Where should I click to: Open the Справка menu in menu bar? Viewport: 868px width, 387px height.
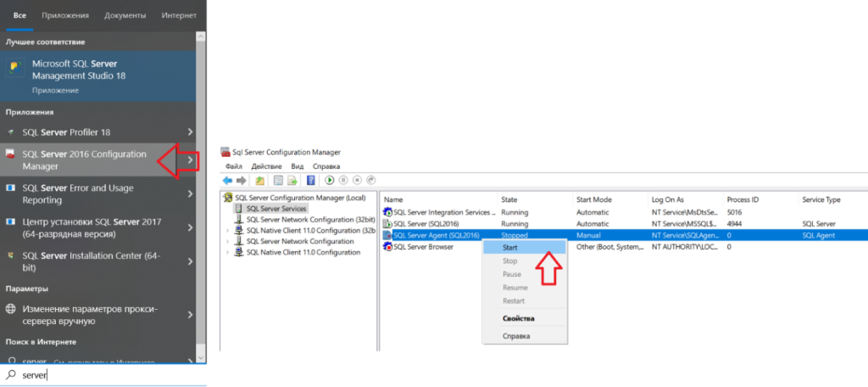[x=326, y=166]
